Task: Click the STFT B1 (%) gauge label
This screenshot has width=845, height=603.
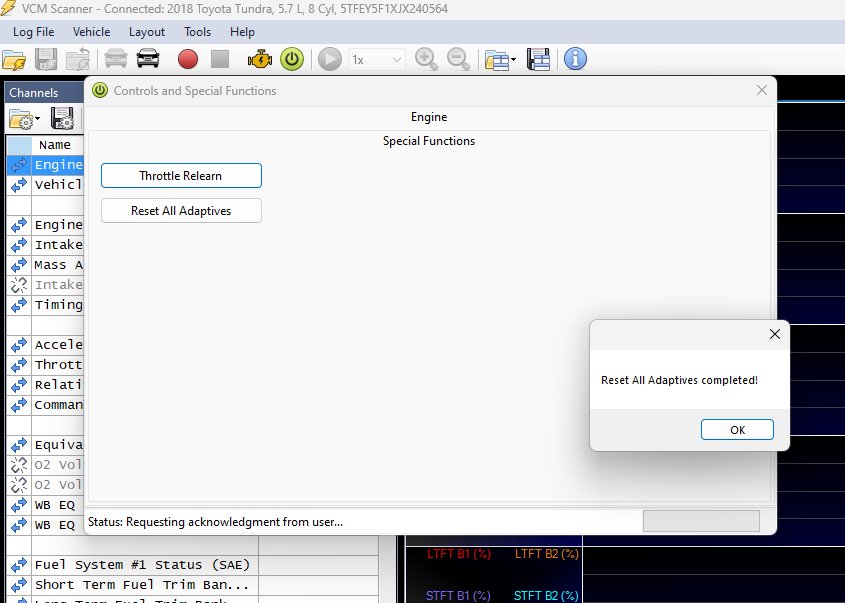Action: pos(458,595)
